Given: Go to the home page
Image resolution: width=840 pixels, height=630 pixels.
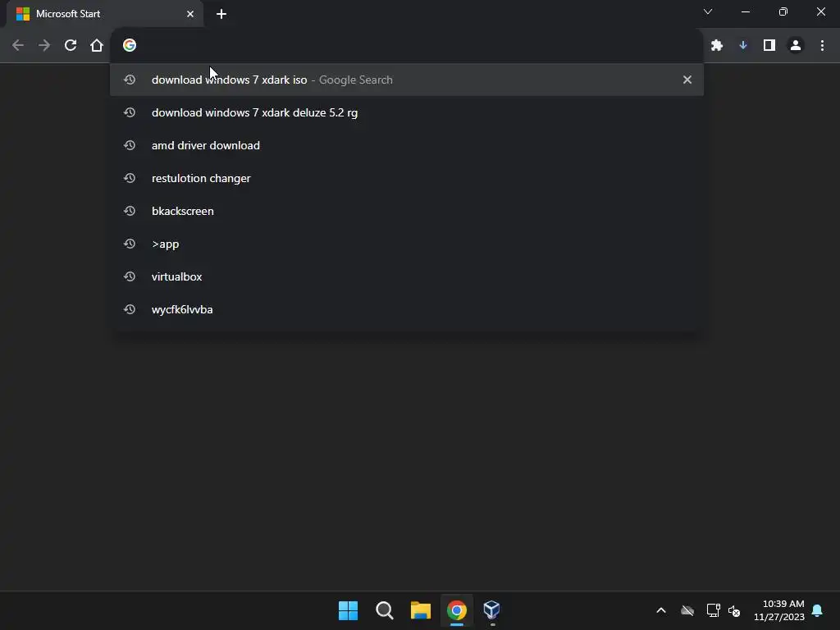Looking at the screenshot, I should 97,46.
